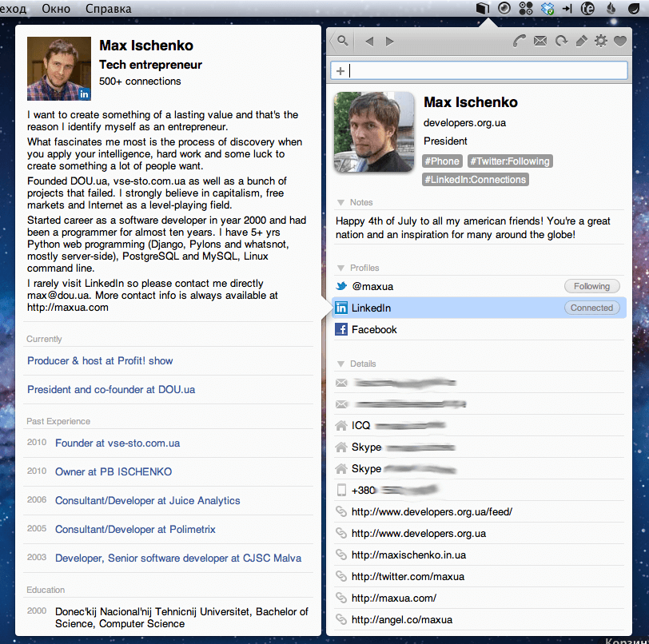Open http://maxua.com/ link
Screen dimensions: 649x644
pos(393,598)
